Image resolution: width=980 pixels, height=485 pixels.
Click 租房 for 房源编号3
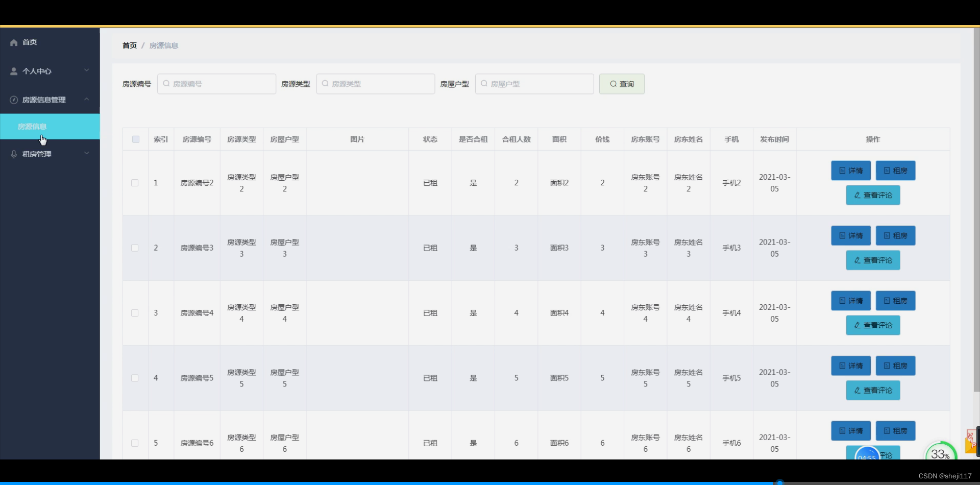pos(895,236)
